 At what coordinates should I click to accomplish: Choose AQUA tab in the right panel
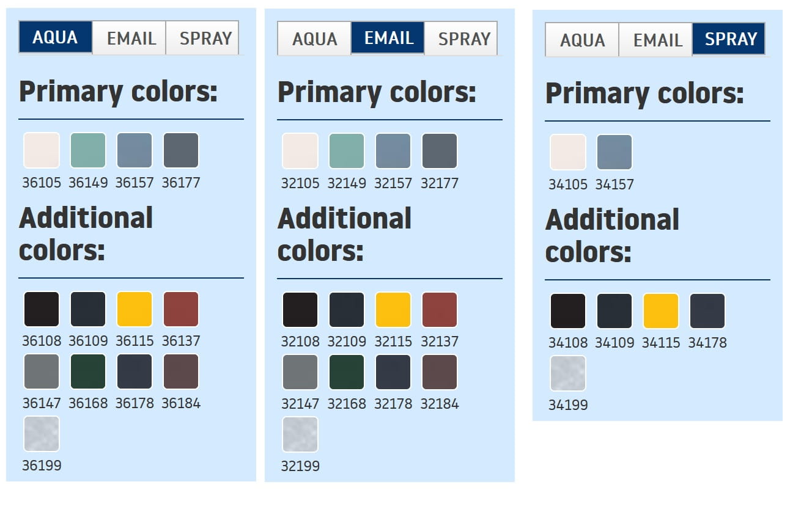click(x=581, y=40)
